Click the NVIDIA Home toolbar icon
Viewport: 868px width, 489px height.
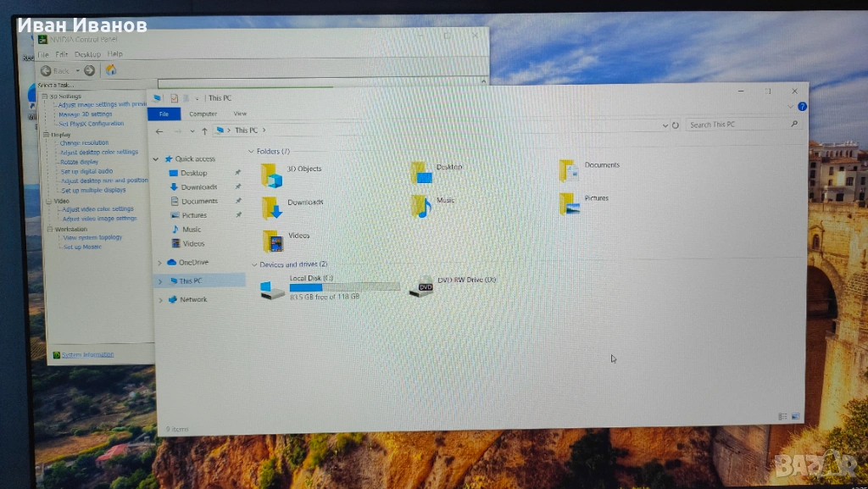point(110,70)
